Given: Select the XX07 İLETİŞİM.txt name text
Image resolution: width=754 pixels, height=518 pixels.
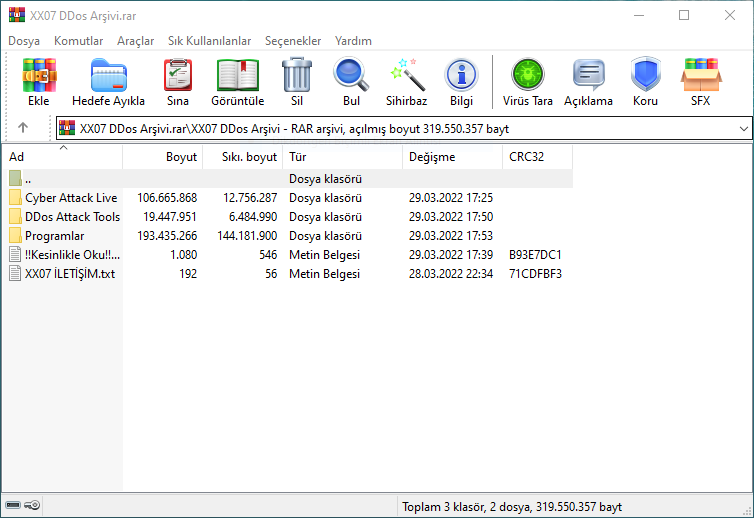Looking at the screenshot, I should (x=70, y=274).
